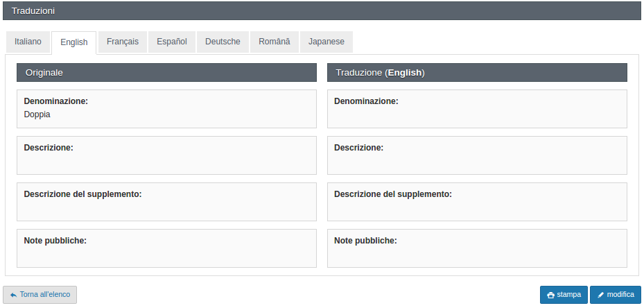Click the Note pubbliche field under Traduzione
Viewport: 644px width, 308px height.
click(477, 248)
